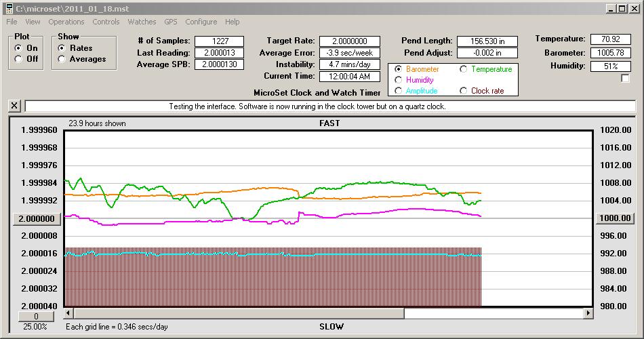The height and width of the screenshot is (339, 644).
Task: Click the Average SPB value field
Action: click(x=220, y=64)
